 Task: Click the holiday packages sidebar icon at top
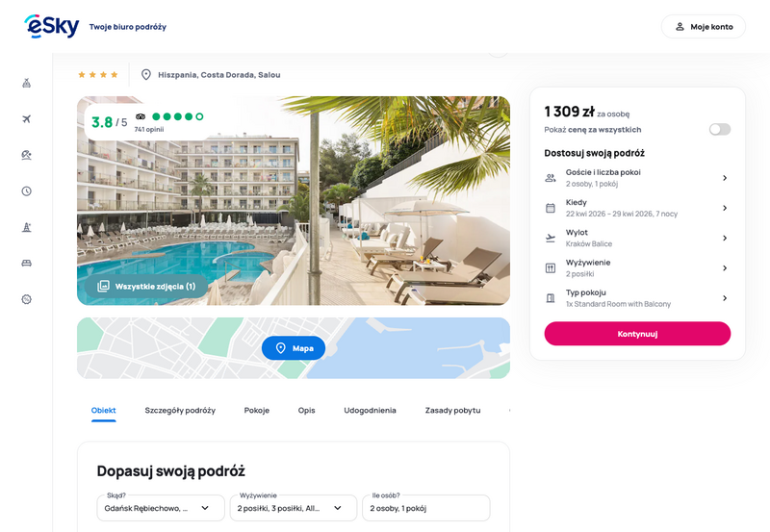pos(27,83)
